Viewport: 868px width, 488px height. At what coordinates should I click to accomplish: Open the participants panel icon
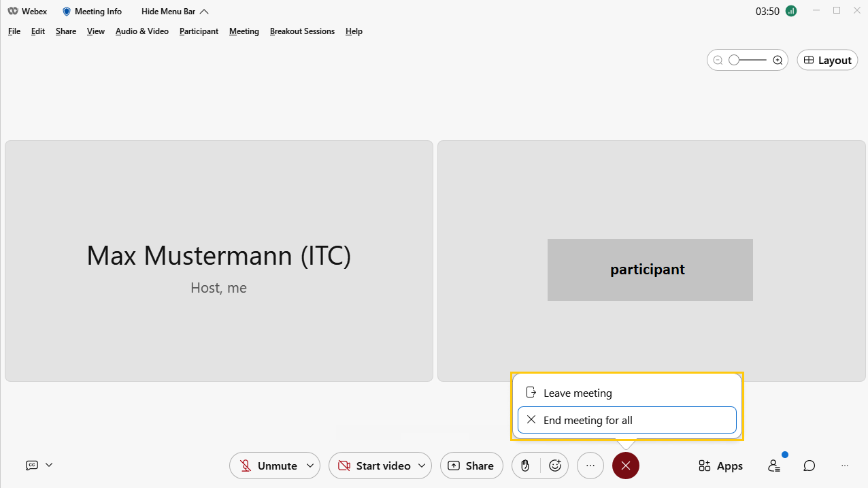coord(774,466)
